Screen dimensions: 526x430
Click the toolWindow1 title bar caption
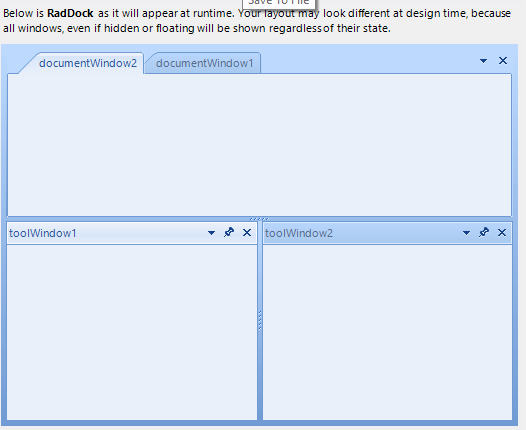pyautogui.click(x=43, y=233)
